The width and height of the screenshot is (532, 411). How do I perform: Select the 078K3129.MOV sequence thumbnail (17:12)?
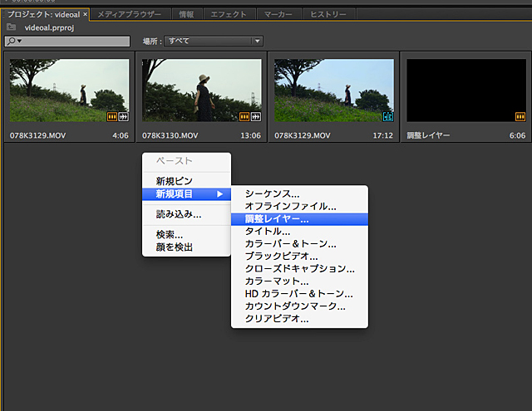click(x=334, y=91)
